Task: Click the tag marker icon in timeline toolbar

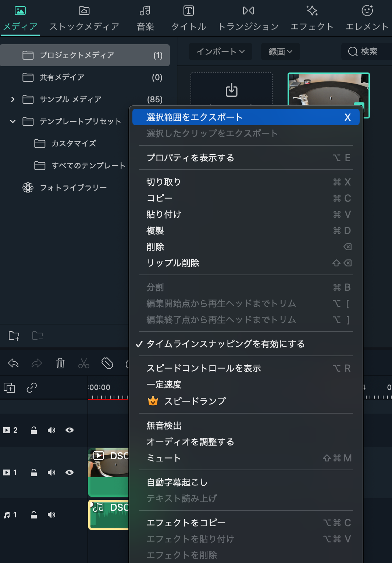Action: [x=107, y=364]
